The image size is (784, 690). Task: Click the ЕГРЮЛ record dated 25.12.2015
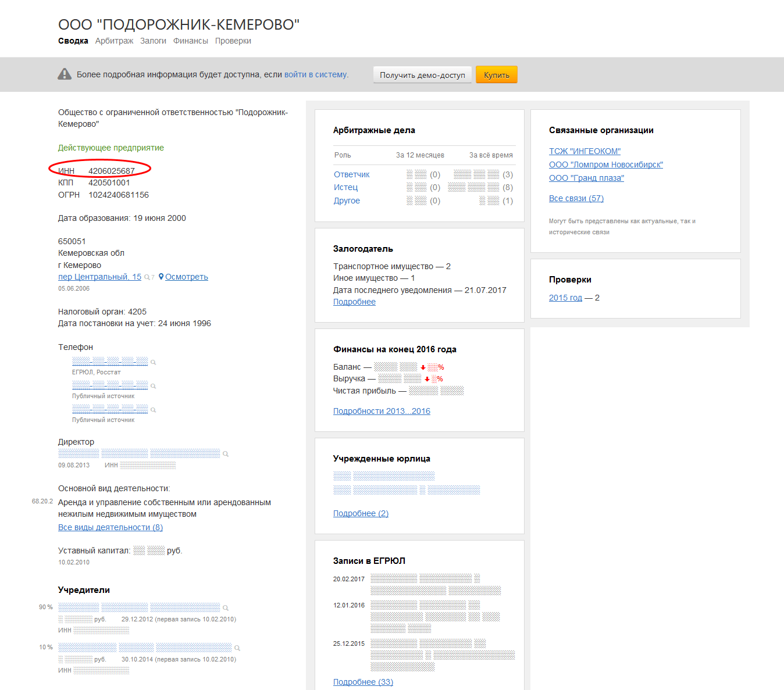(443, 655)
